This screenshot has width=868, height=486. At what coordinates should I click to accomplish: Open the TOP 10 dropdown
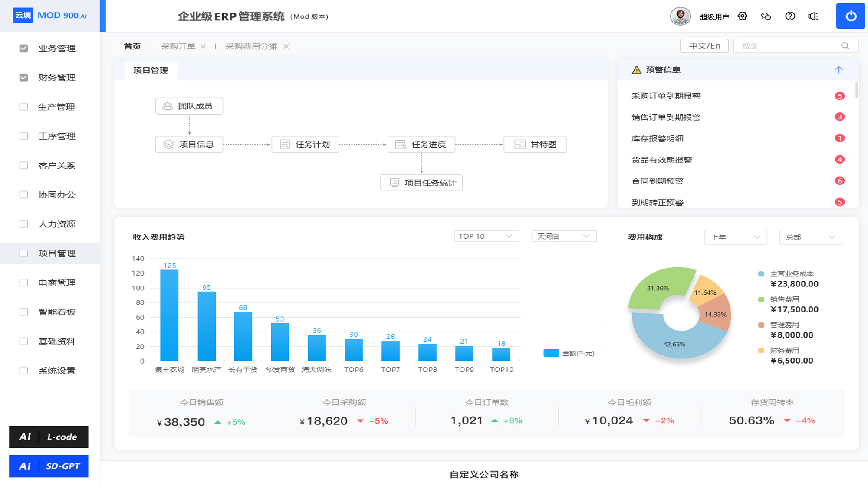click(x=486, y=236)
